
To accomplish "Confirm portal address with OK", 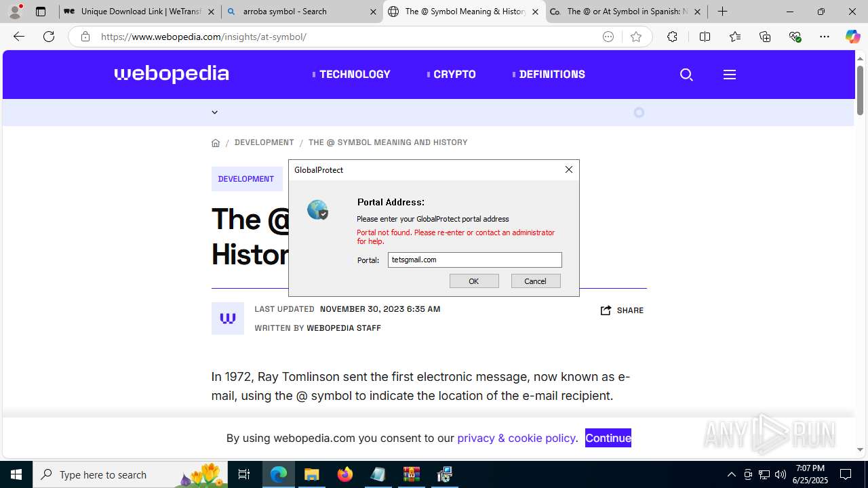I will tap(474, 281).
